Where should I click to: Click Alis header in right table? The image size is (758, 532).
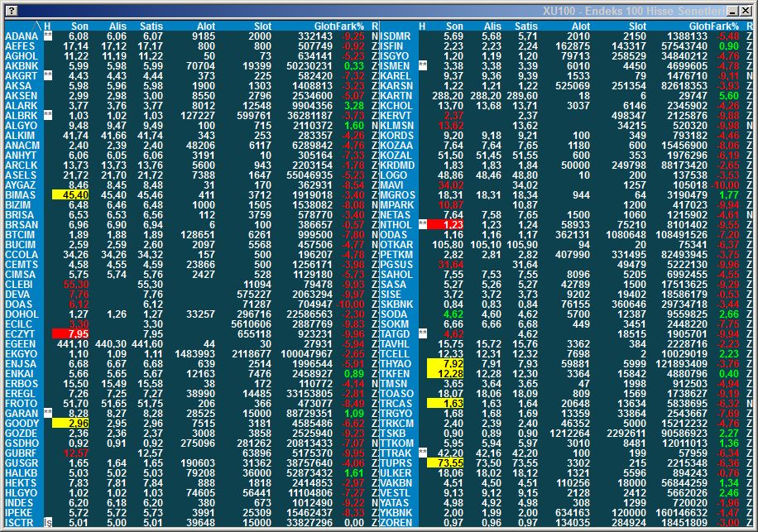coord(492,26)
